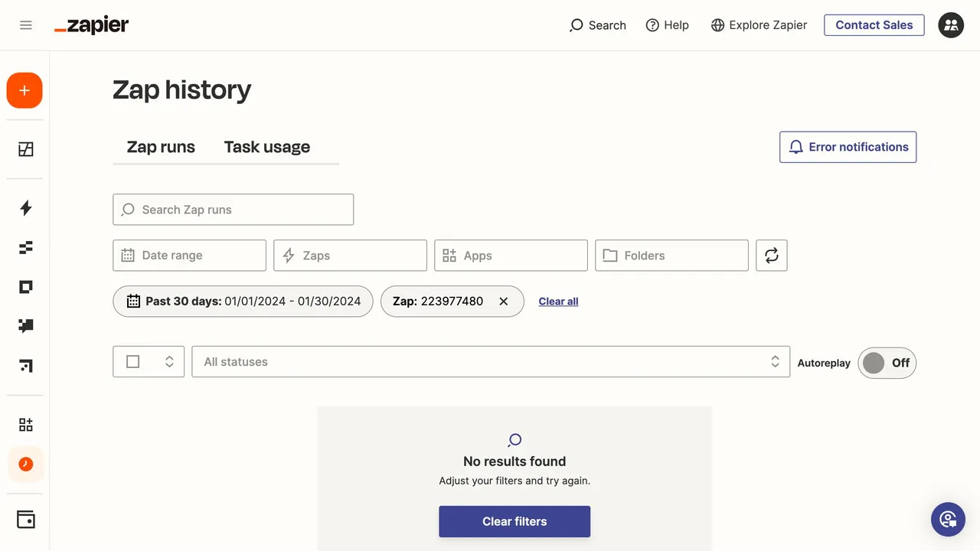This screenshot has height=551, width=980.
Task: Open Interfaces sidebar icon
Action: point(26,287)
